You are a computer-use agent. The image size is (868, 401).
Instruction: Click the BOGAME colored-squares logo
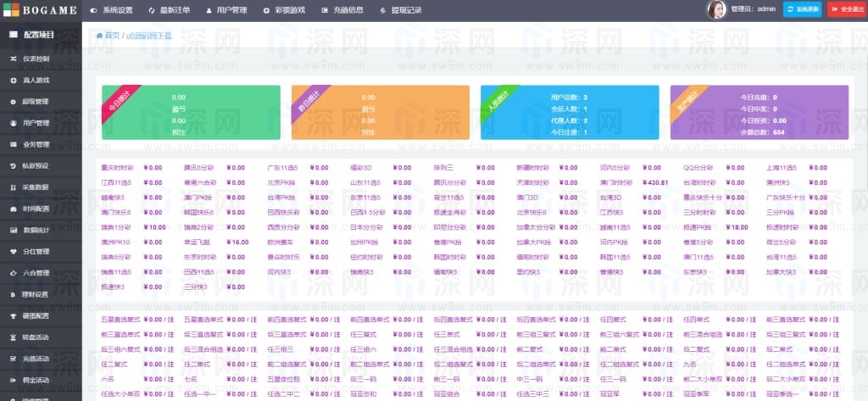point(8,10)
